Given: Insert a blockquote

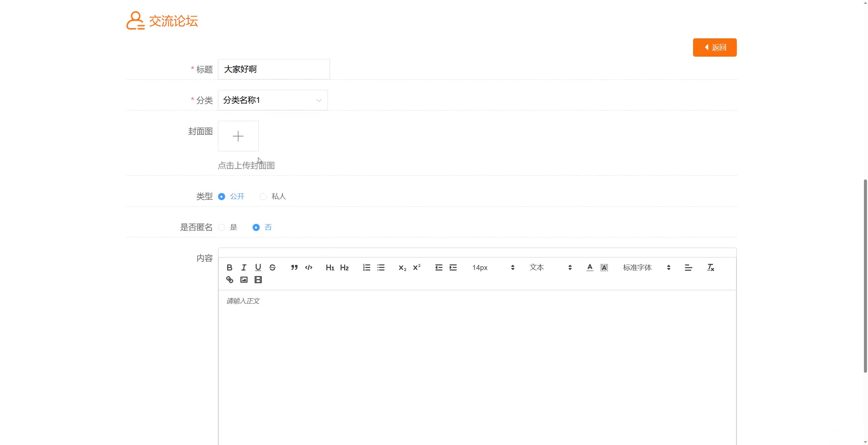Looking at the screenshot, I should tap(294, 268).
